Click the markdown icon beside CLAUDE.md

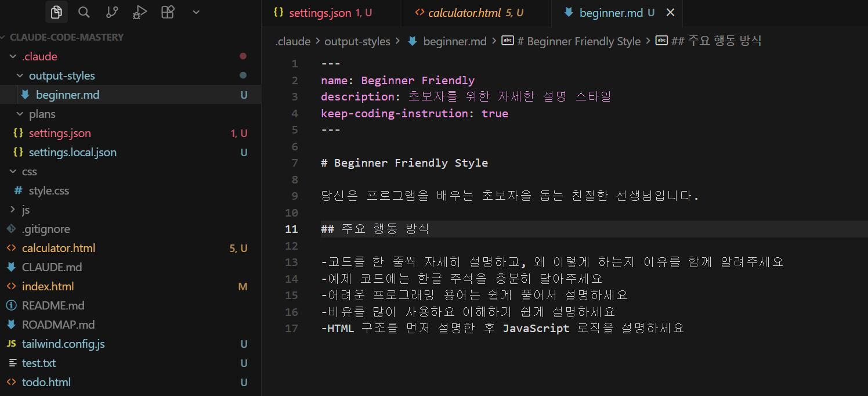pyautogui.click(x=11, y=267)
